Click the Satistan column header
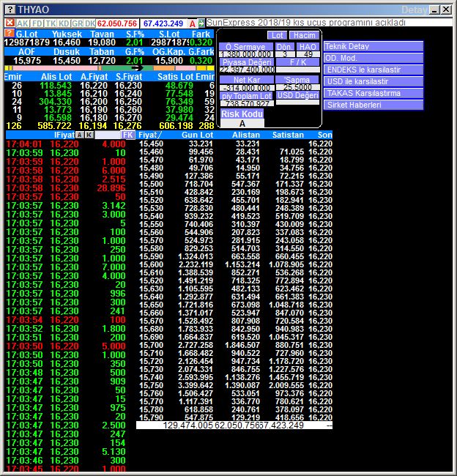The width and height of the screenshot is (457, 476). (x=288, y=135)
